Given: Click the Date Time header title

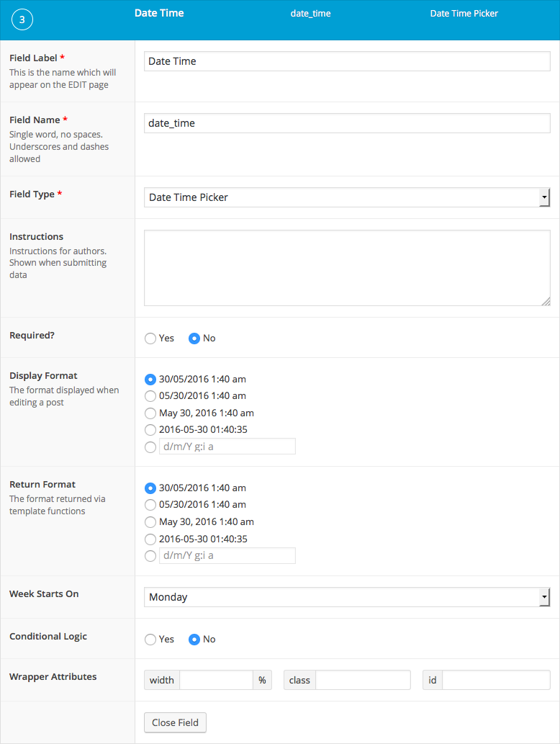Looking at the screenshot, I should 159,13.
